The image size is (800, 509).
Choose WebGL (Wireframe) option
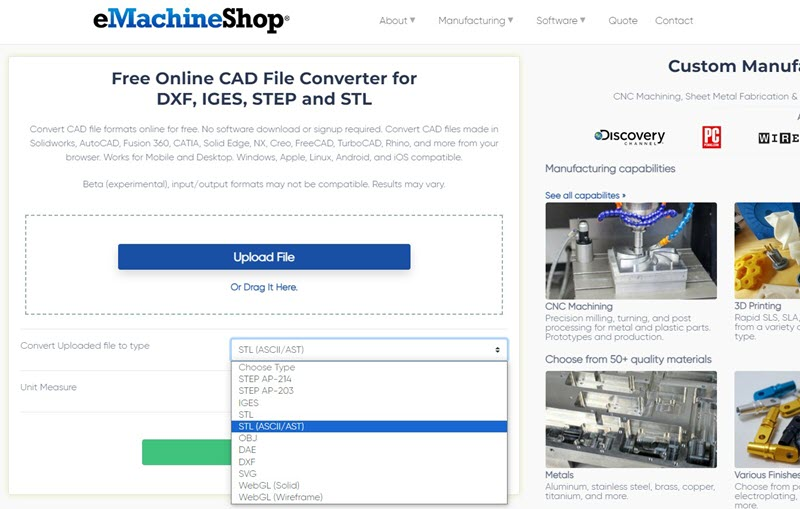[280, 497]
